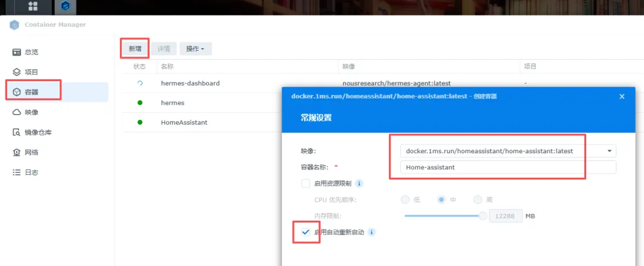Click the 新增 button

[135, 48]
